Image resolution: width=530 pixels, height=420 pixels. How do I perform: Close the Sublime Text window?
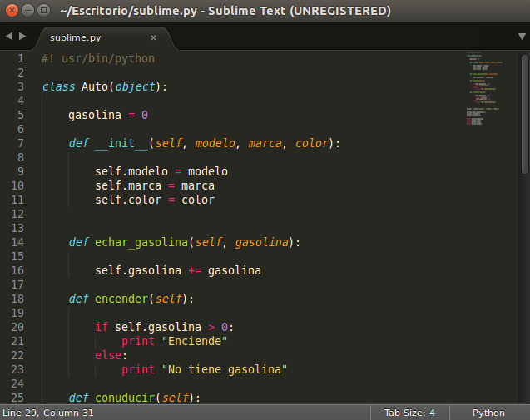[x=12, y=11]
